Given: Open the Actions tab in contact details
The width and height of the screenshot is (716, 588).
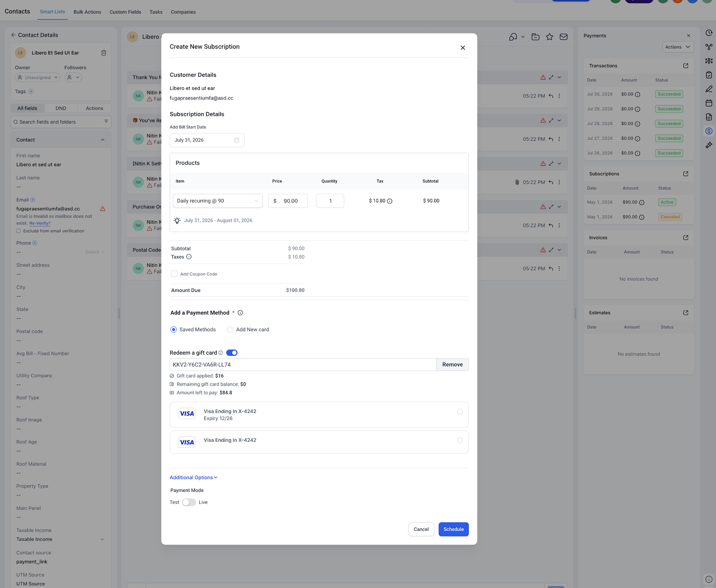Looking at the screenshot, I should point(94,108).
